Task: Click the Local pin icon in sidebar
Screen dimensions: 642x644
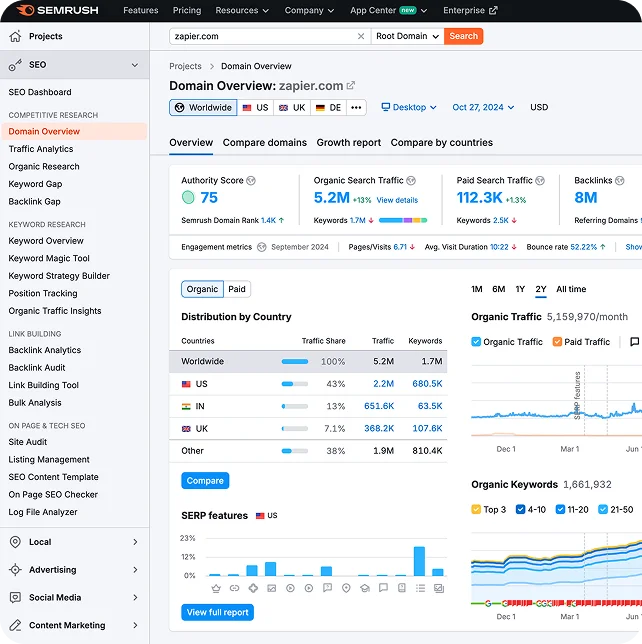Action: pyautogui.click(x=15, y=542)
